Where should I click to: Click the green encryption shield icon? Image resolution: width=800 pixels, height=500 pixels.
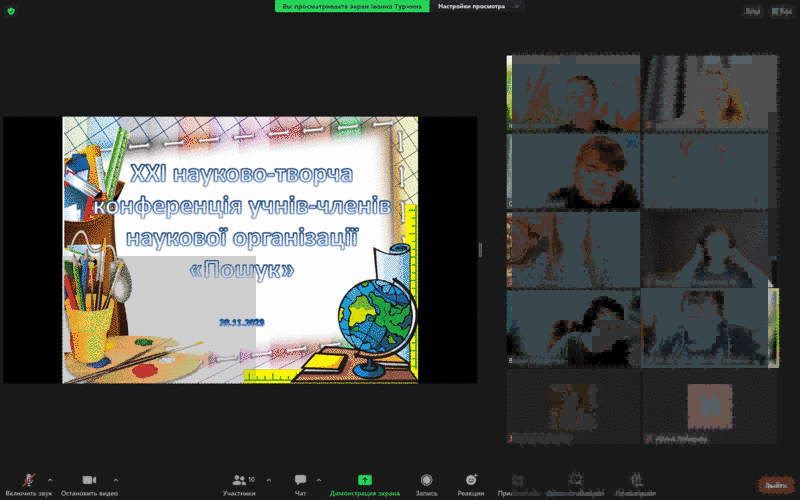(x=11, y=9)
